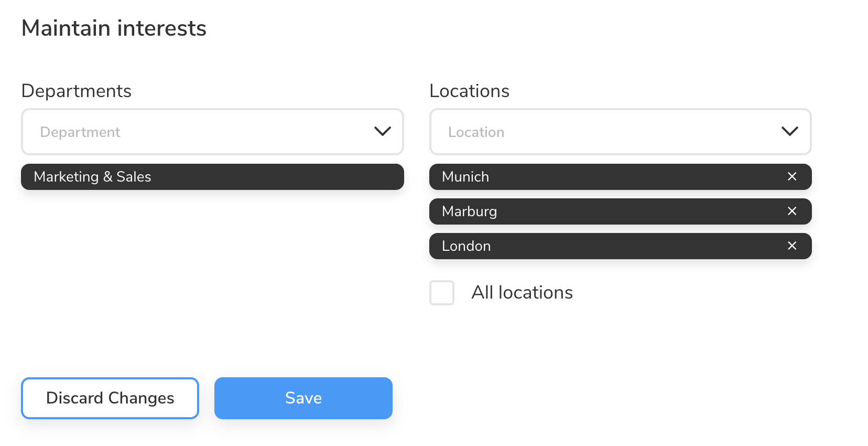The height and width of the screenshot is (446, 868).
Task: Click the Departments section label
Action: pos(77,91)
